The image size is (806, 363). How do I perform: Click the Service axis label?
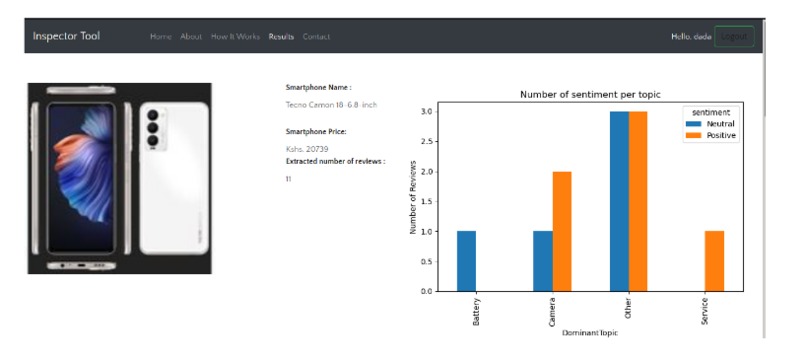(705, 311)
